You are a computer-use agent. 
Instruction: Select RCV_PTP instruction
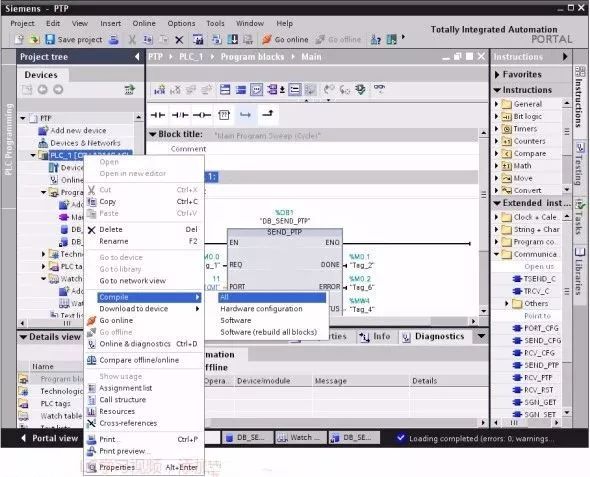click(532, 378)
